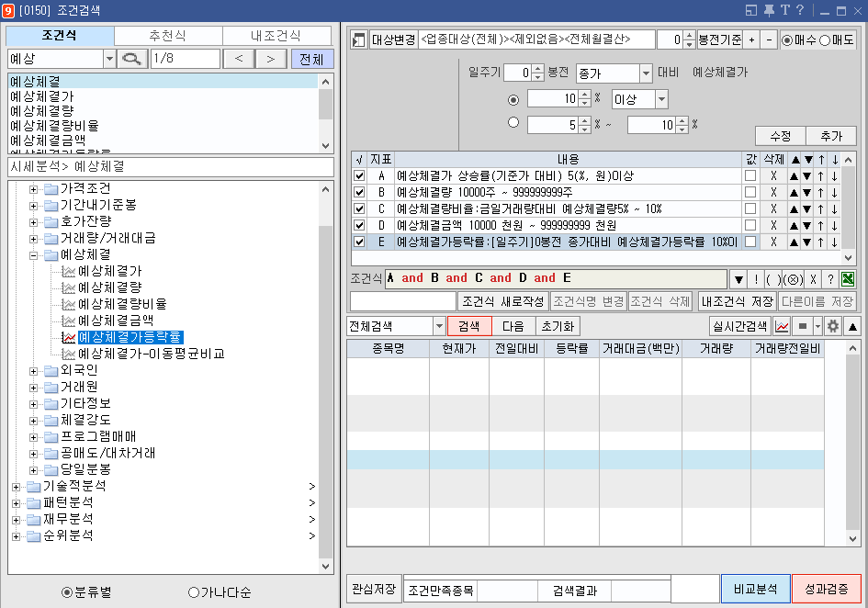Open the chart icon next to 실시간검색
868x608 pixels.
click(781, 325)
